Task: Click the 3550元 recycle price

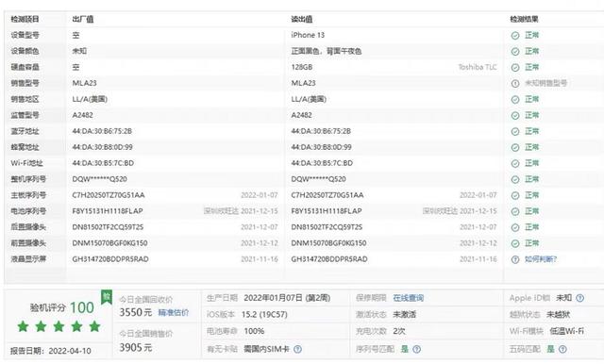Action: (136, 312)
